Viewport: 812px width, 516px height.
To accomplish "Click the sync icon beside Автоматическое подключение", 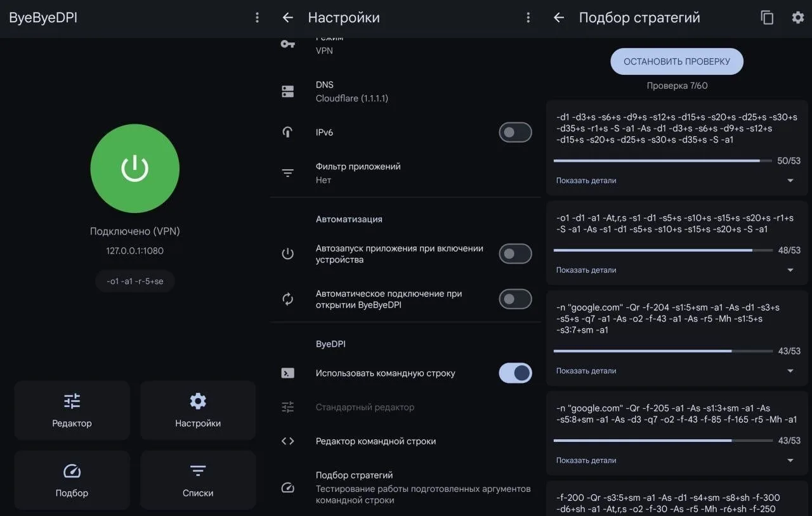I will (x=288, y=299).
